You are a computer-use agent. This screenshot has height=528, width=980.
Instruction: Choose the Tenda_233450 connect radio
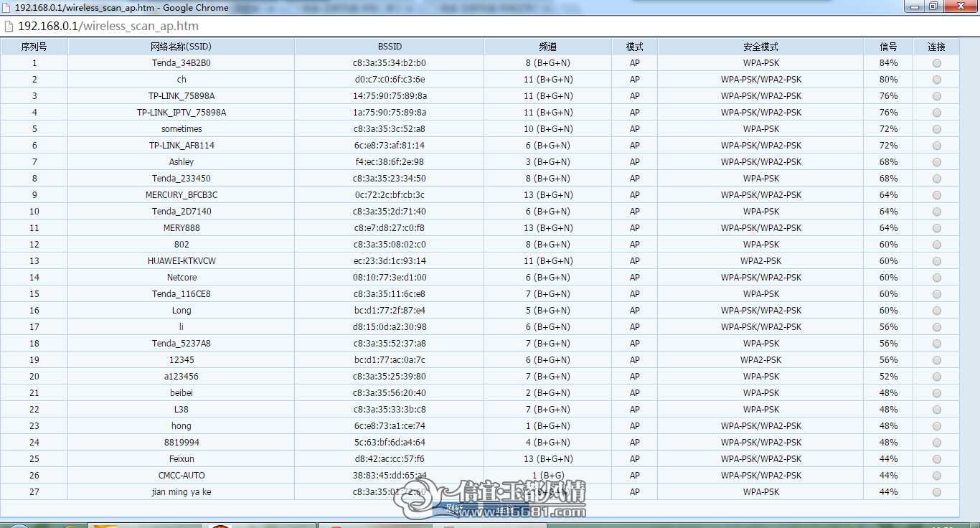pyautogui.click(x=936, y=179)
